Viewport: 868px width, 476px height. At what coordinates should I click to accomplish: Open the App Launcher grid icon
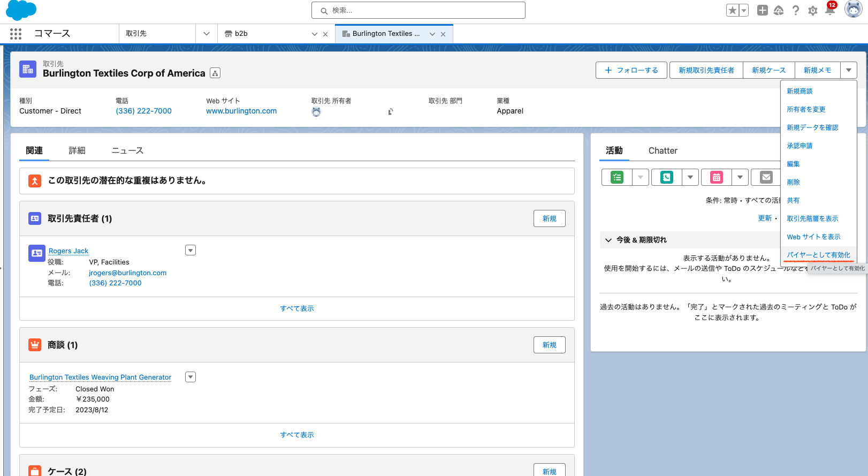pyautogui.click(x=16, y=34)
